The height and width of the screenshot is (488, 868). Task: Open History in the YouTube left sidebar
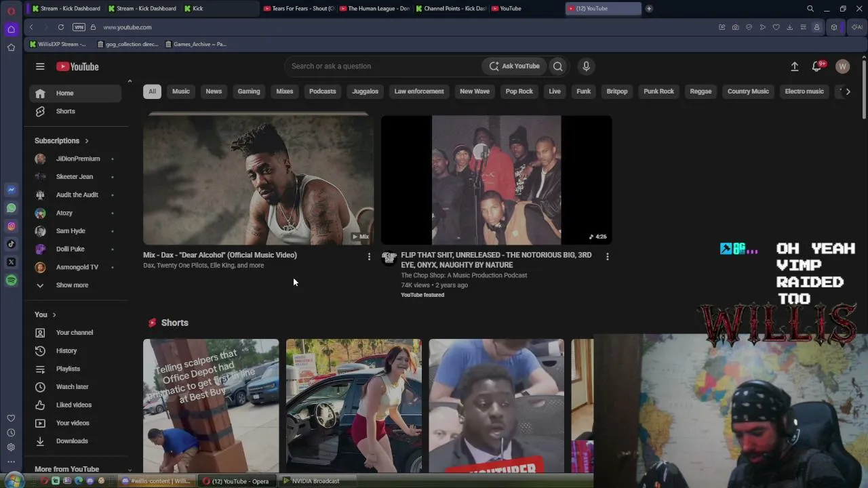point(75,351)
